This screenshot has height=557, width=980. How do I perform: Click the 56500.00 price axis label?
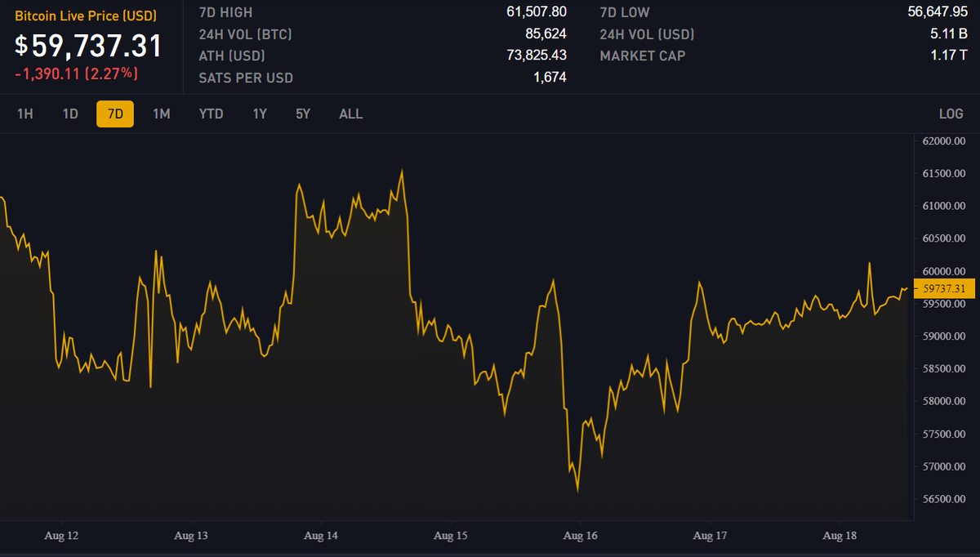click(x=944, y=500)
